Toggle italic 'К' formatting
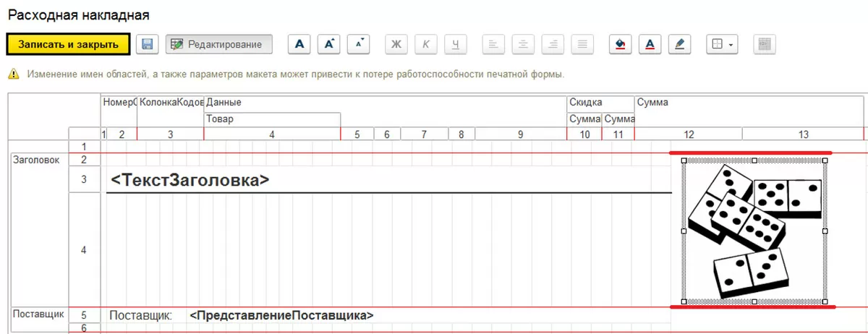The width and height of the screenshot is (868, 334). pyautogui.click(x=425, y=44)
